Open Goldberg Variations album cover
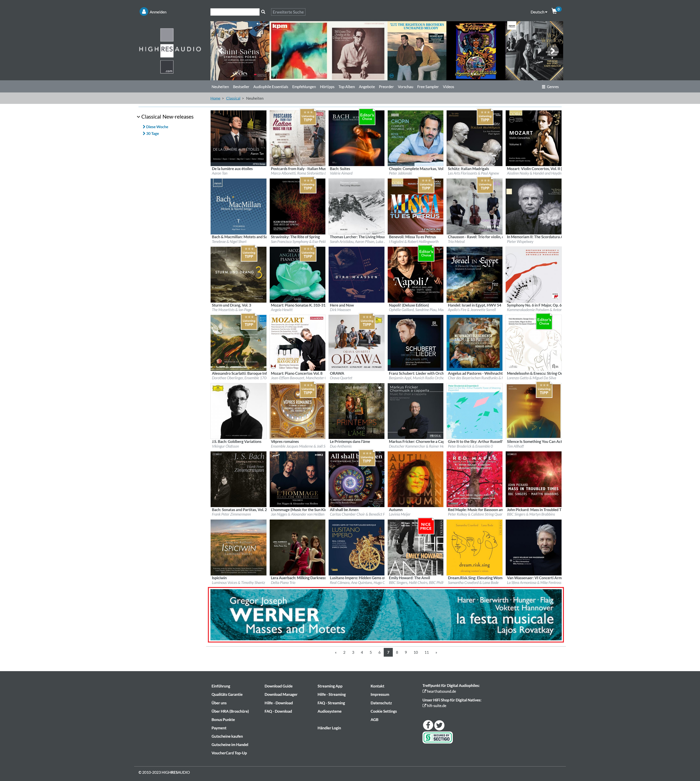The height and width of the screenshot is (781, 700). pos(239,411)
